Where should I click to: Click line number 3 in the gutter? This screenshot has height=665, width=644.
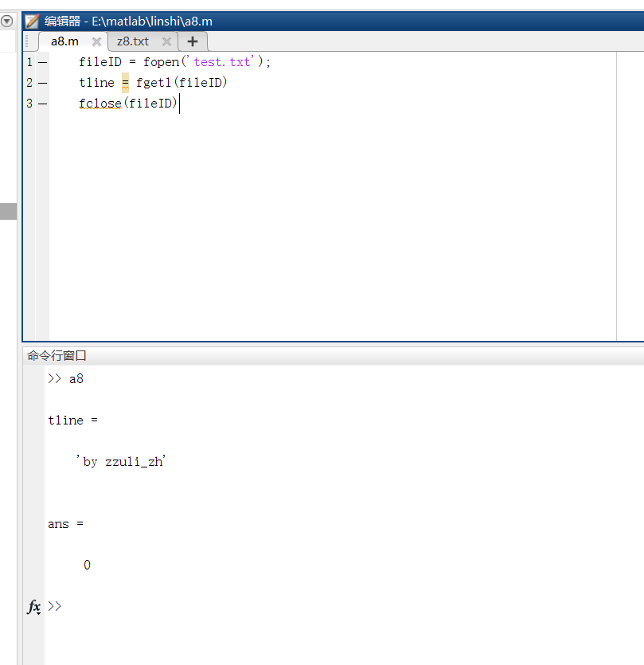[29, 104]
